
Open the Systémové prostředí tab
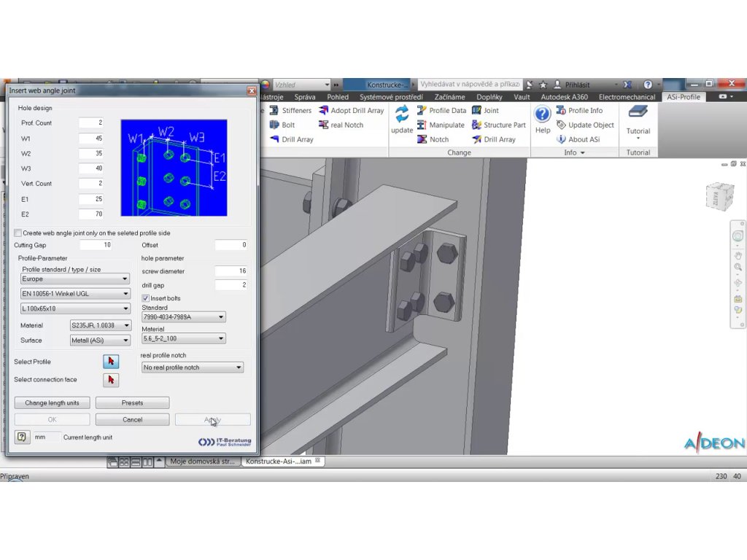pos(391,97)
